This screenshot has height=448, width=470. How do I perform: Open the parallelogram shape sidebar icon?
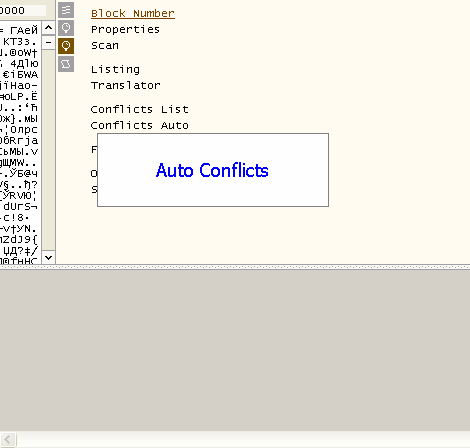[66, 64]
